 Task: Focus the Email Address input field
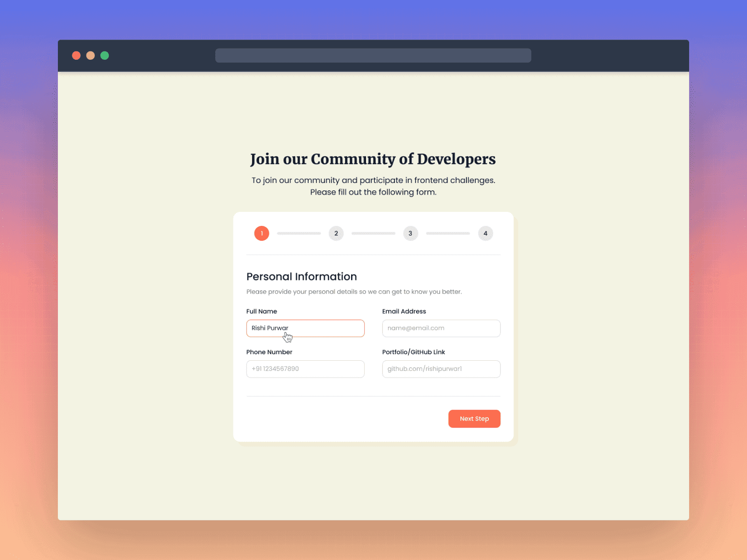441,328
